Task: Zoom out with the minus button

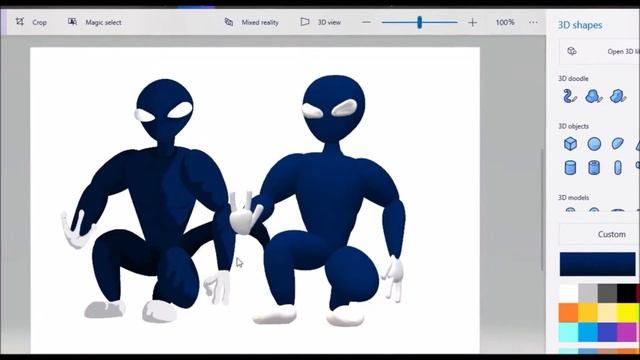Action: [366, 22]
